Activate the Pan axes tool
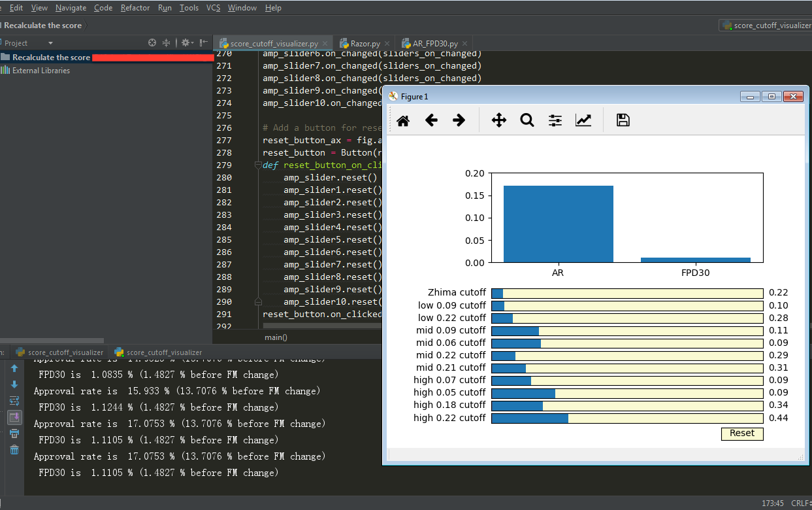Screen dimensions: 812x510 pyautogui.click(x=498, y=120)
